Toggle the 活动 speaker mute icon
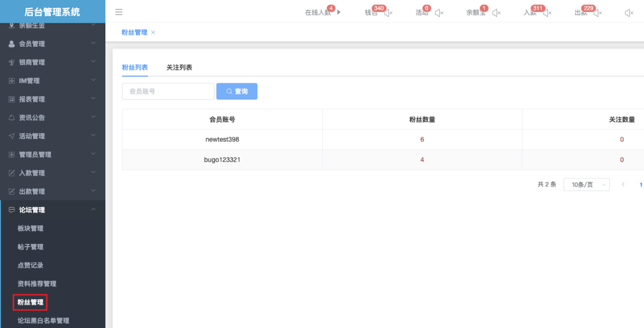 coord(439,13)
